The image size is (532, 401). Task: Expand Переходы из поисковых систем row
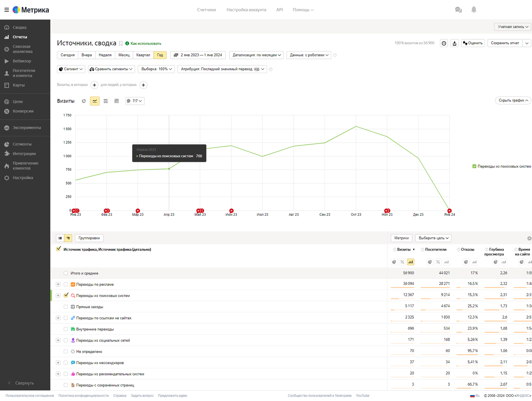58,296
